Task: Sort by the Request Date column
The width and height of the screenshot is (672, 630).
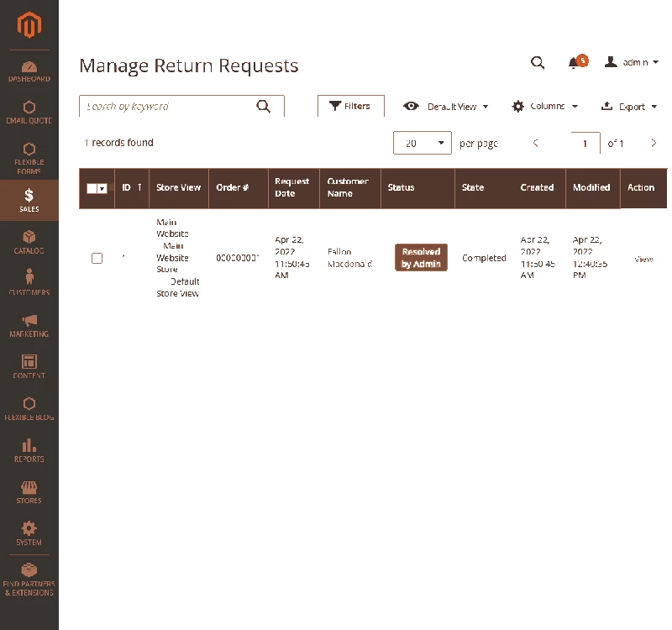Action: (294, 187)
